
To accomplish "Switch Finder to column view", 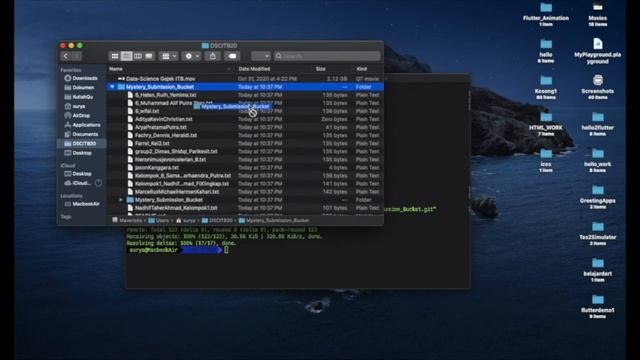I will (138, 56).
